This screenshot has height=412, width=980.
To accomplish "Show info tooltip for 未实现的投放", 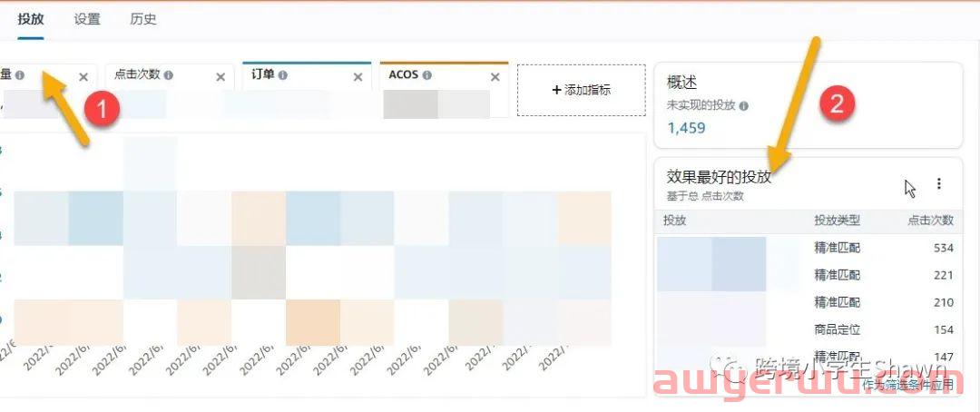I will pyautogui.click(x=744, y=106).
